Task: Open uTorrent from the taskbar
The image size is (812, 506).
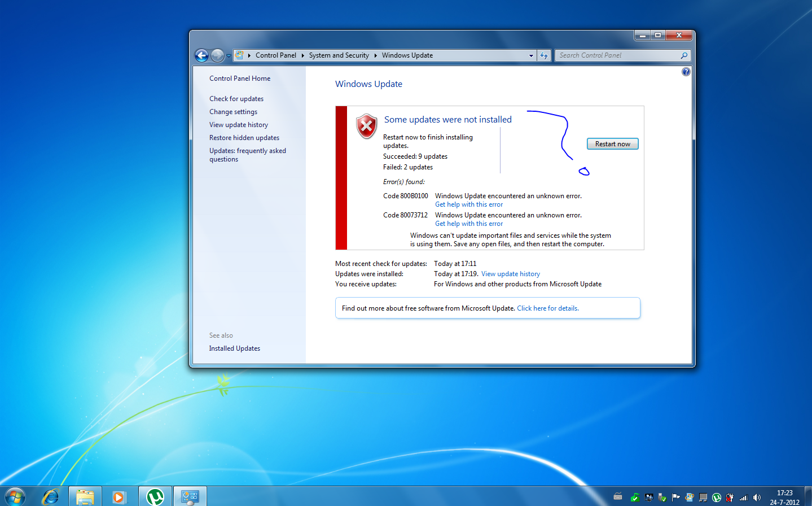Action: pos(155,497)
